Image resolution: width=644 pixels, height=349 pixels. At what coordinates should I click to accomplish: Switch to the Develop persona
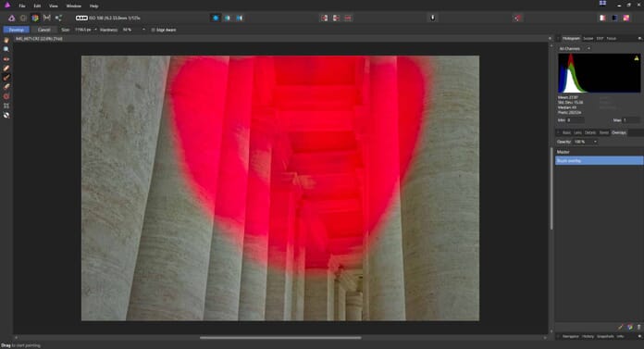tap(35, 19)
